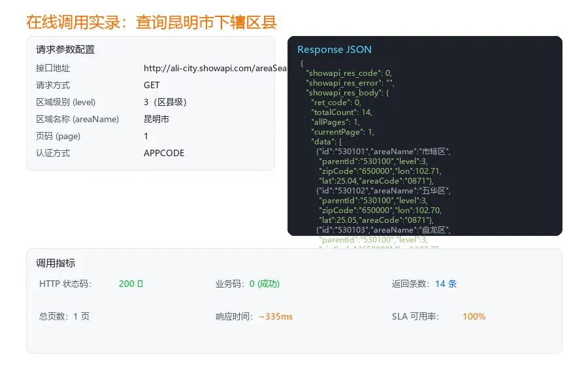Click the 业务码 0 (成功) metric

coord(248,284)
